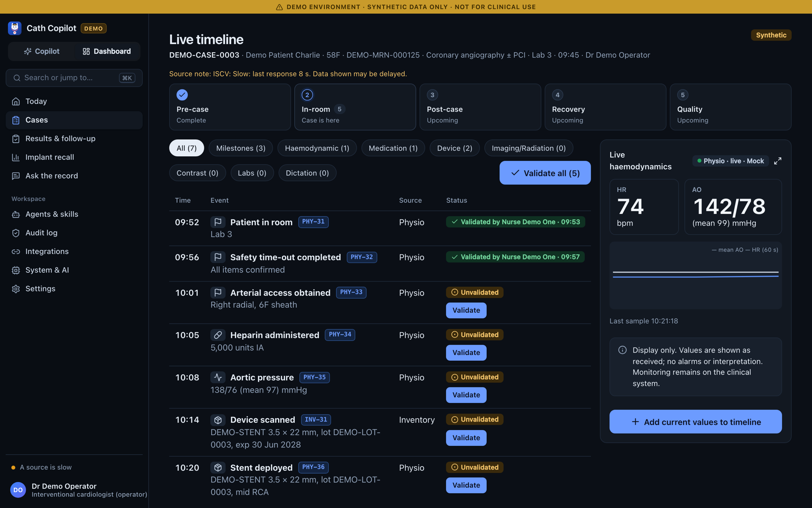812x508 pixels.
Task: Click the Agents & skills robot icon
Action: tap(16, 215)
